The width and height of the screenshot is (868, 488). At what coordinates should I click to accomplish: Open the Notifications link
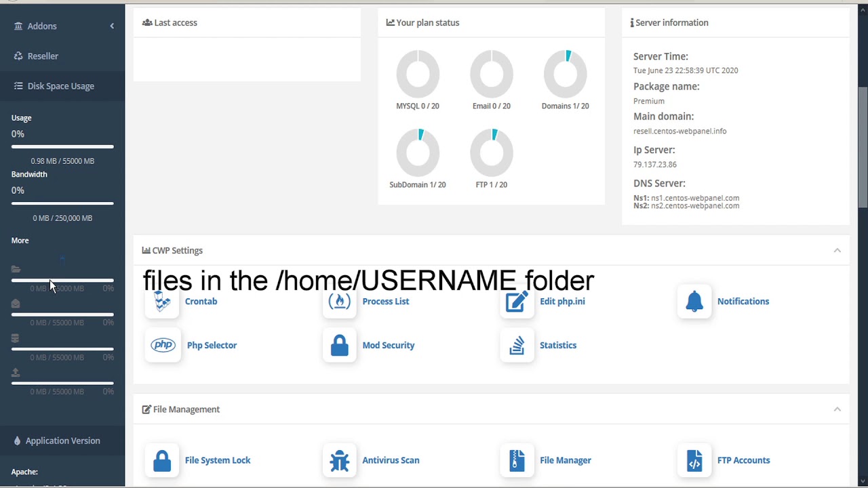743,301
